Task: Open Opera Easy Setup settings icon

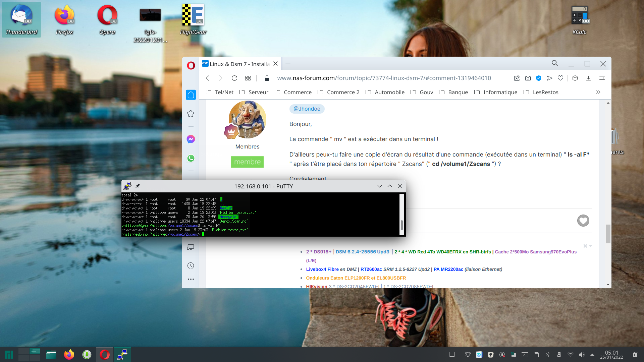Action: [x=602, y=78]
